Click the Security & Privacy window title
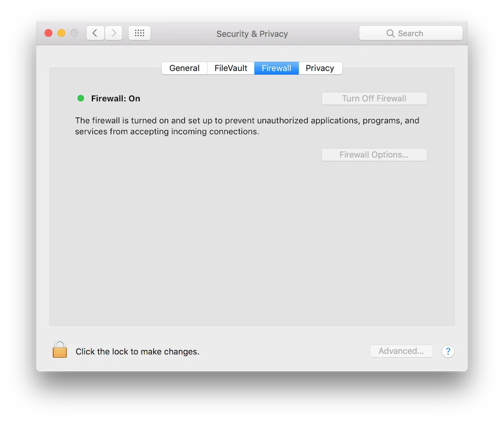Screen dimensions: 504x423 click(x=252, y=34)
